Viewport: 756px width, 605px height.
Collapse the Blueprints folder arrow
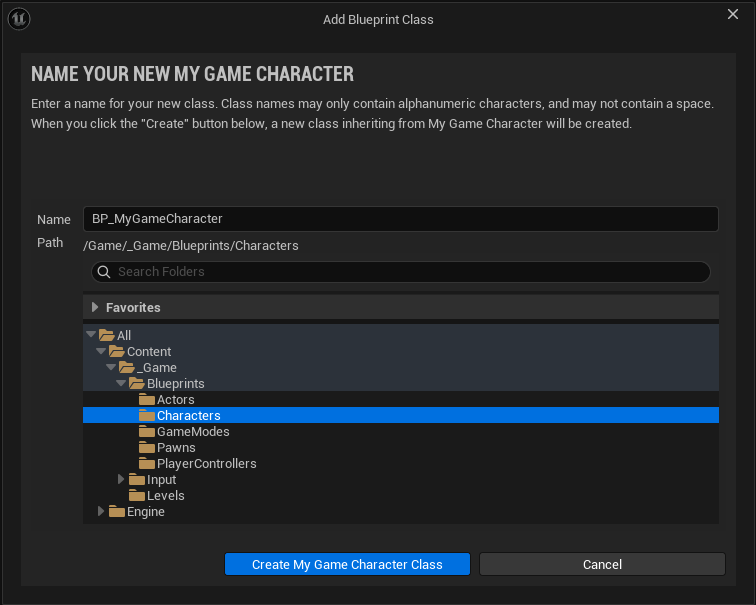point(121,383)
